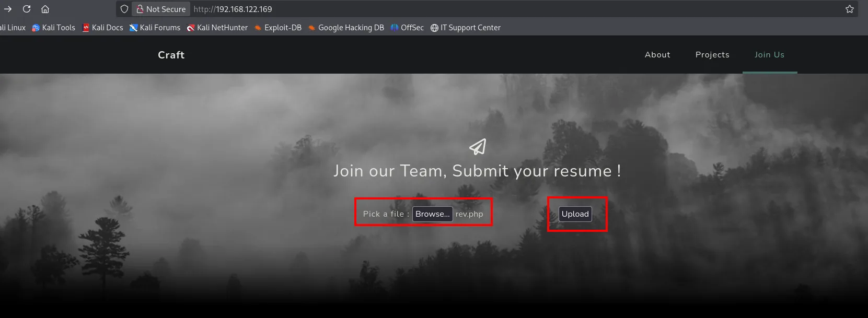
Task: Open the Google Hacking DB bookmark
Action: [346, 28]
